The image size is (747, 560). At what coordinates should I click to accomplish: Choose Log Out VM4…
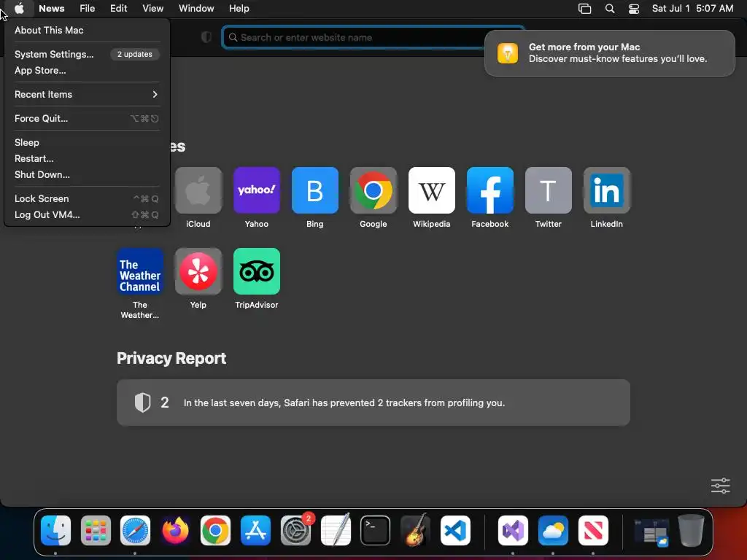[87, 214]
